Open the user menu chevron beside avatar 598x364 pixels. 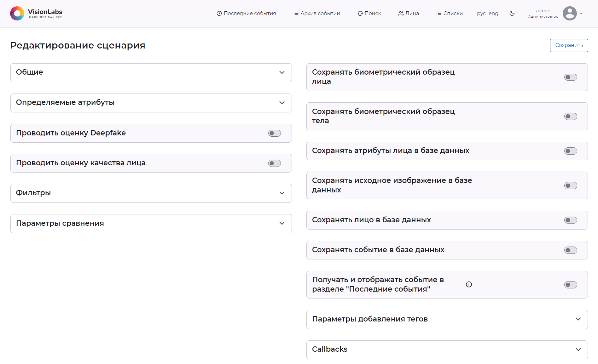581,14
